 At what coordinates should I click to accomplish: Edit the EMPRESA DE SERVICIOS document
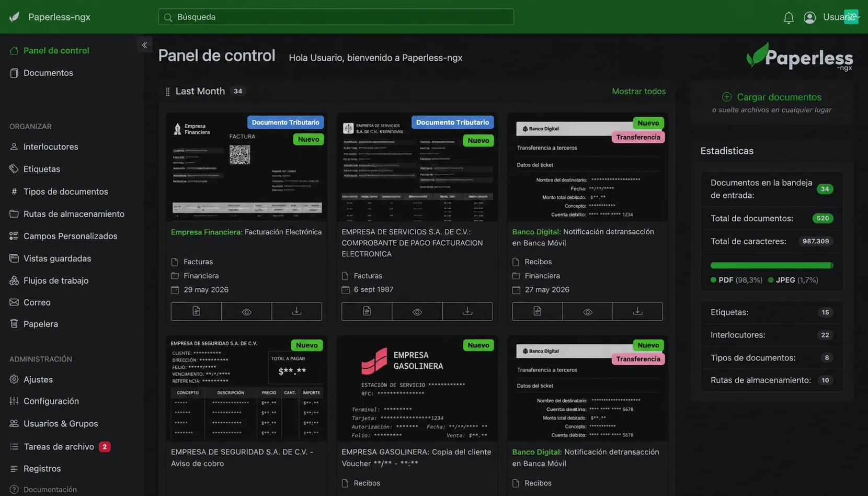[367, 311]
